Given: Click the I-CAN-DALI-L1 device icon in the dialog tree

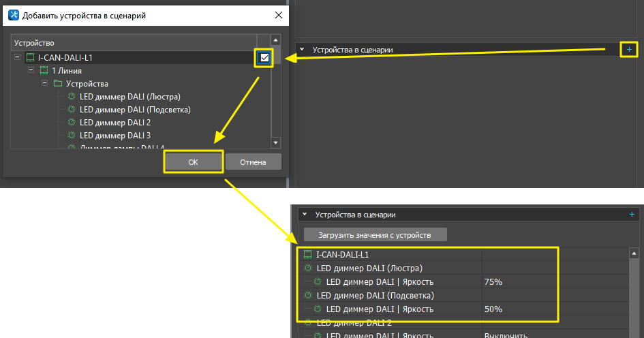Looking at the screenshot, I should pos(30,58).
